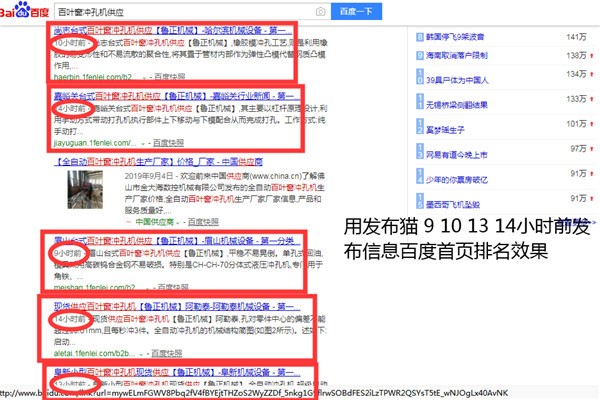
Task: Click the red up arrow beside 134万
Action: (592, 74)
